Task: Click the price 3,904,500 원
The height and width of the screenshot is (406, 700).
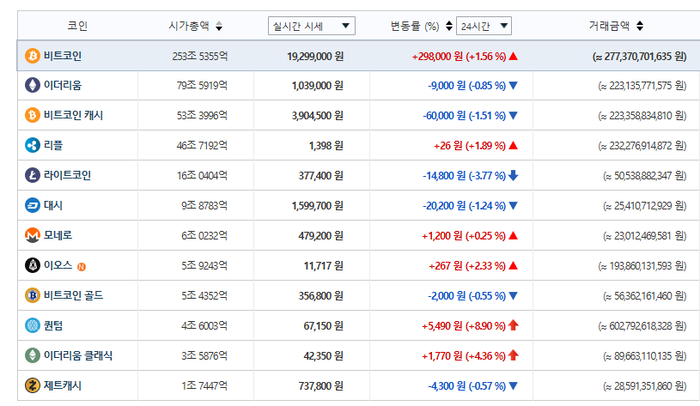Action: click(x=317, y=116)
